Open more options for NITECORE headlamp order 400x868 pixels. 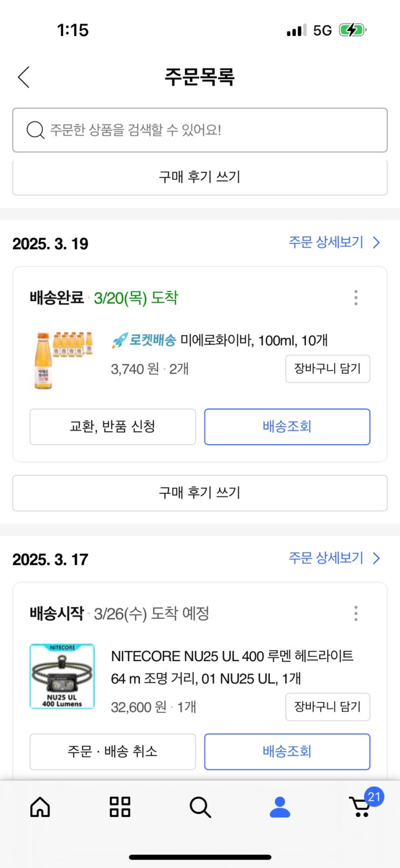tap(356, 613)
